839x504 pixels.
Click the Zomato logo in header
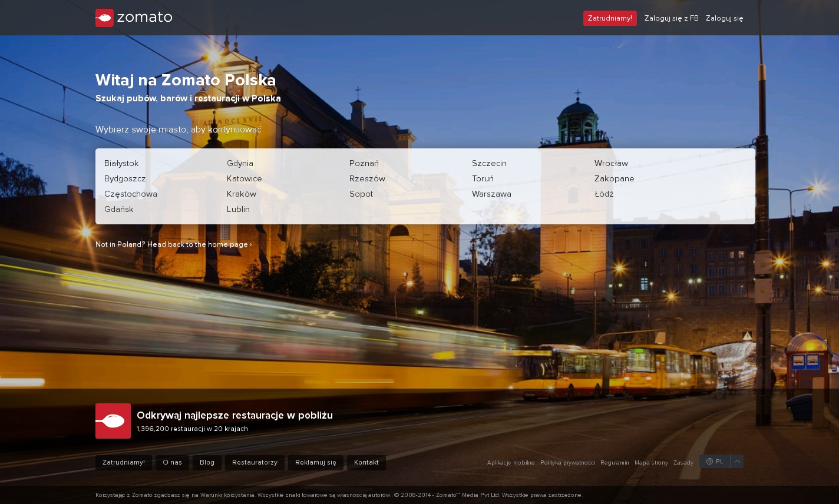pyautogui.click(x=134, y=18)
